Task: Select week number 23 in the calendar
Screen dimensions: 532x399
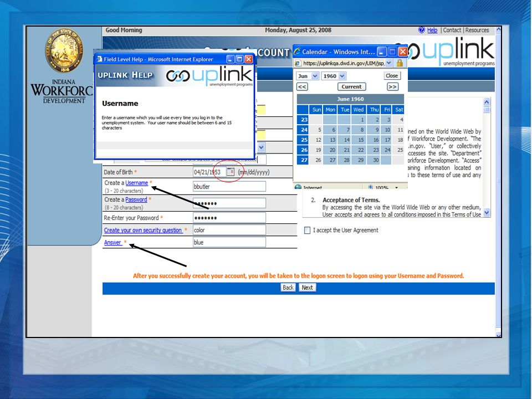Action: click(303, 120)
